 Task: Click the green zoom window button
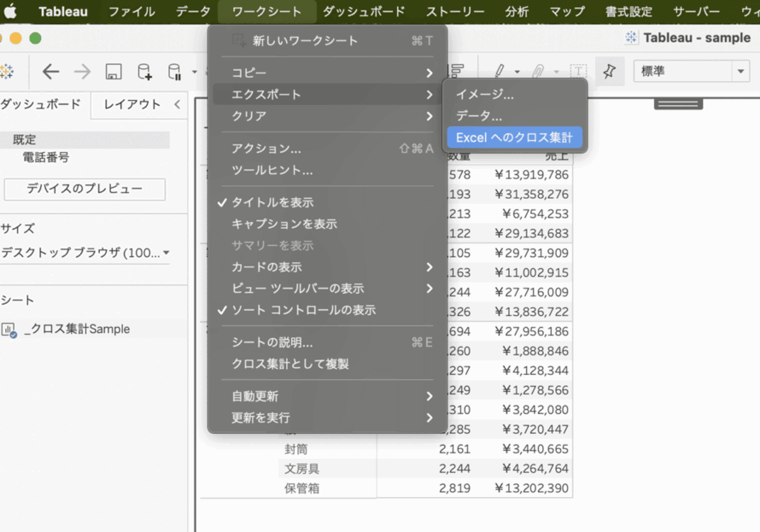[x=35, y=38]
